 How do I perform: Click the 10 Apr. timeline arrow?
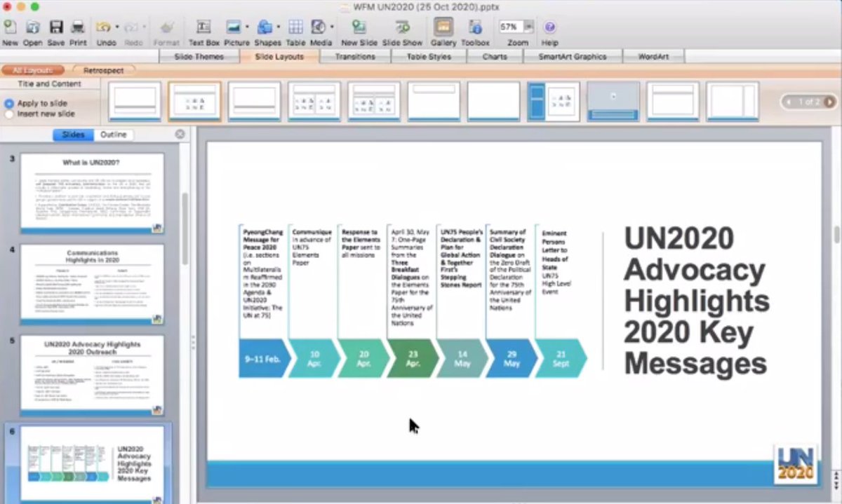(x=314, y=359)
